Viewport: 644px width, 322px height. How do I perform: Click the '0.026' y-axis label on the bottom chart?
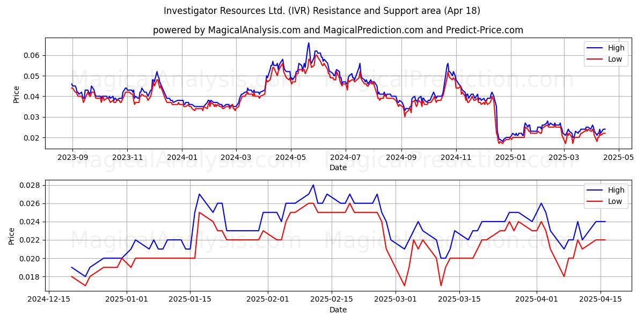(x=31, y=203)
